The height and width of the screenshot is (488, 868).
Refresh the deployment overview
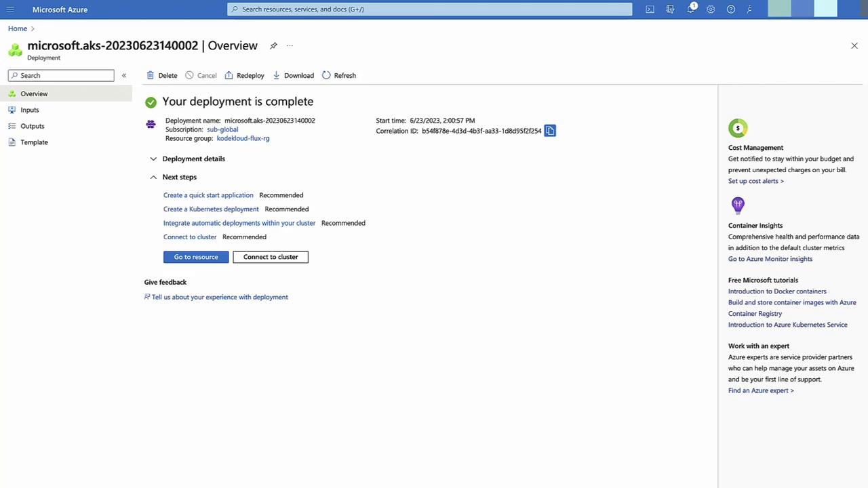click(338, 75)
